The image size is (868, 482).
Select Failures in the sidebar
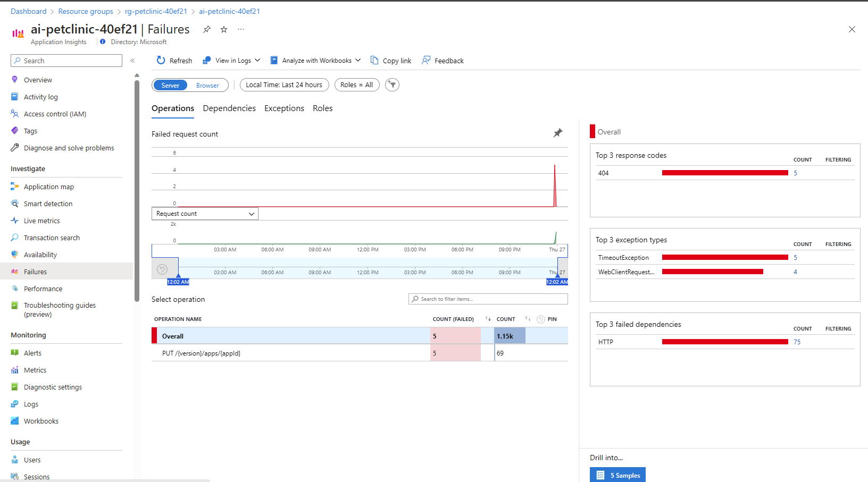point(66,272)
